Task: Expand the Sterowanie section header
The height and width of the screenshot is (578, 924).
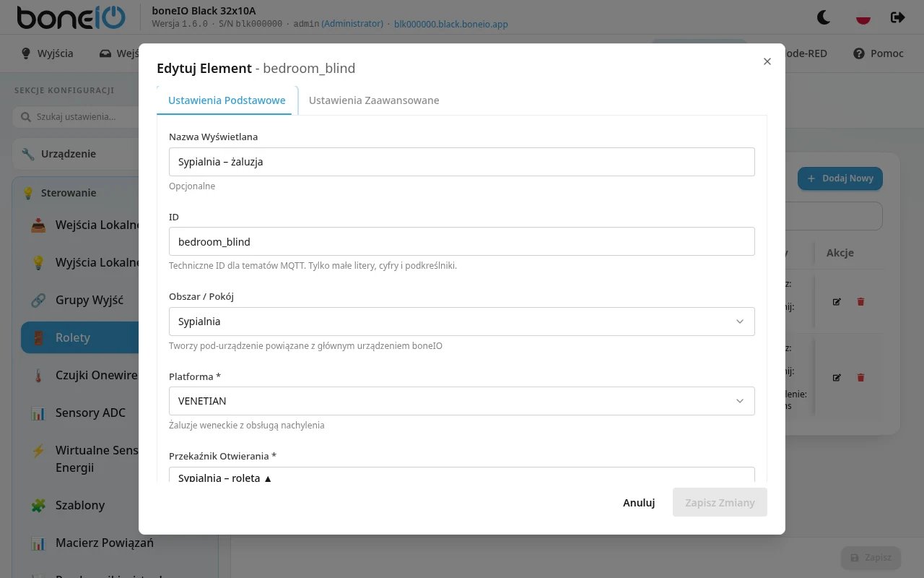Action: 76,193
